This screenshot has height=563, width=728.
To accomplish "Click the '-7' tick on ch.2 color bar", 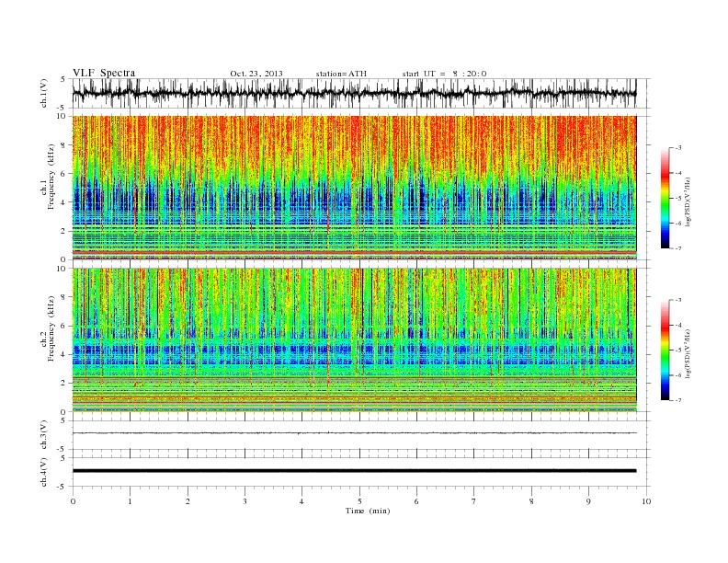I will (677, 400).
